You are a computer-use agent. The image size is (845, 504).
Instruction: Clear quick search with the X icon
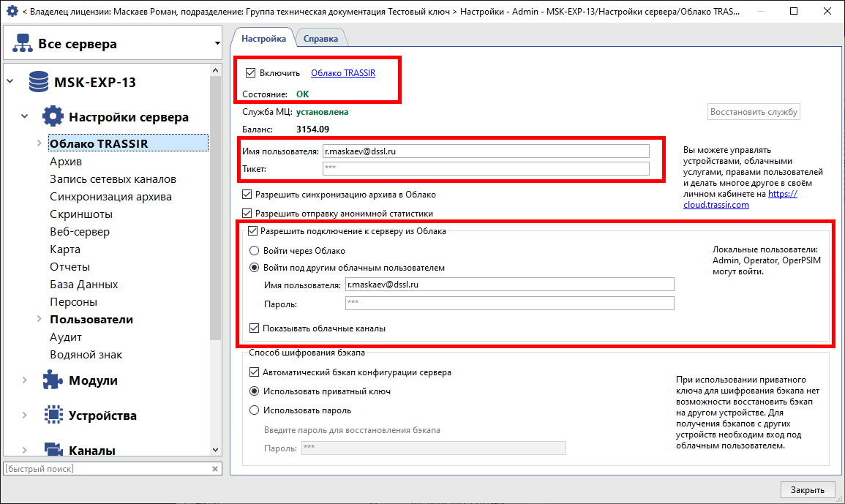[x=215, y=469]
